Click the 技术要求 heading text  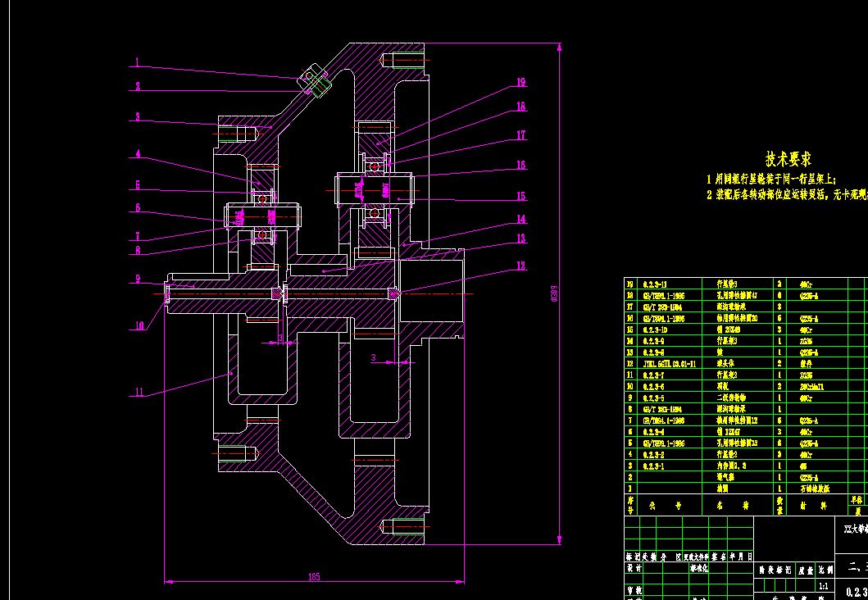click(788, 159)
